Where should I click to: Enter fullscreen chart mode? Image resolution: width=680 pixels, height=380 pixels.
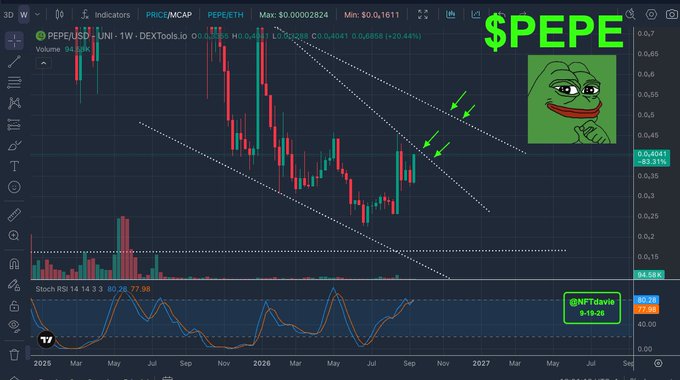point(423,15)
